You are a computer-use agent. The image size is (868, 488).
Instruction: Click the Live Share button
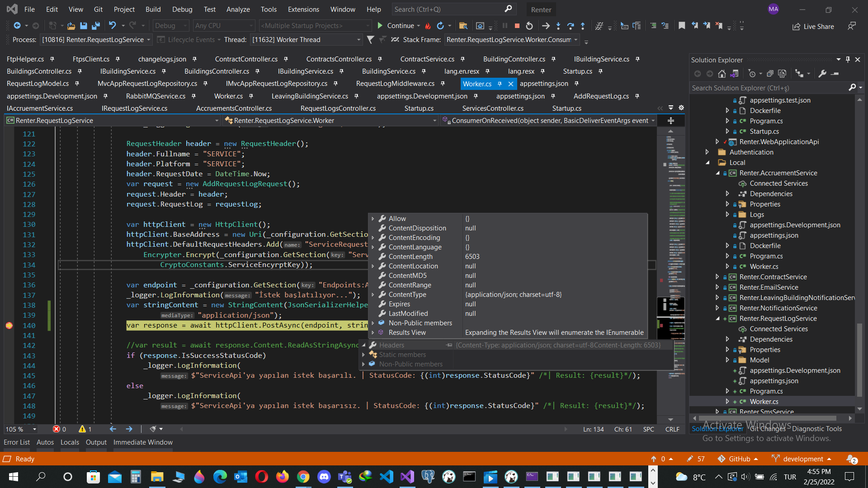pos(813,26)
